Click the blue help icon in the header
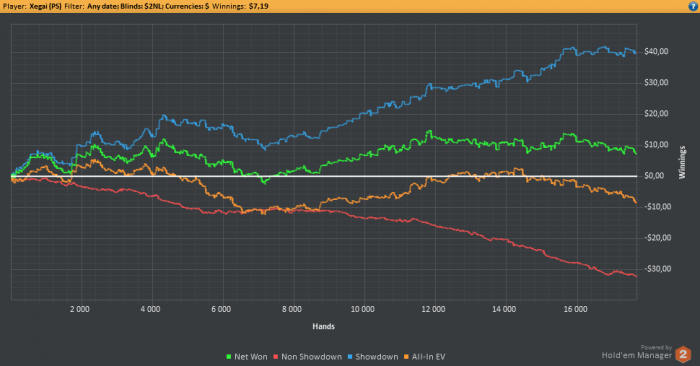This screenshot has height=366, width=700. pyautogui.click(x=693, y=6)
